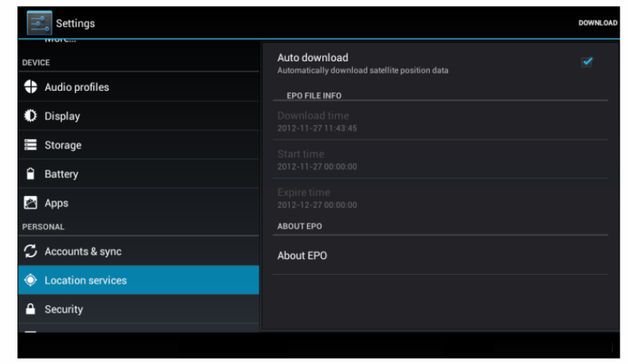Screen dimensions: 628x364
Task: Select Storage in settings menu
Action: (138, 145)
